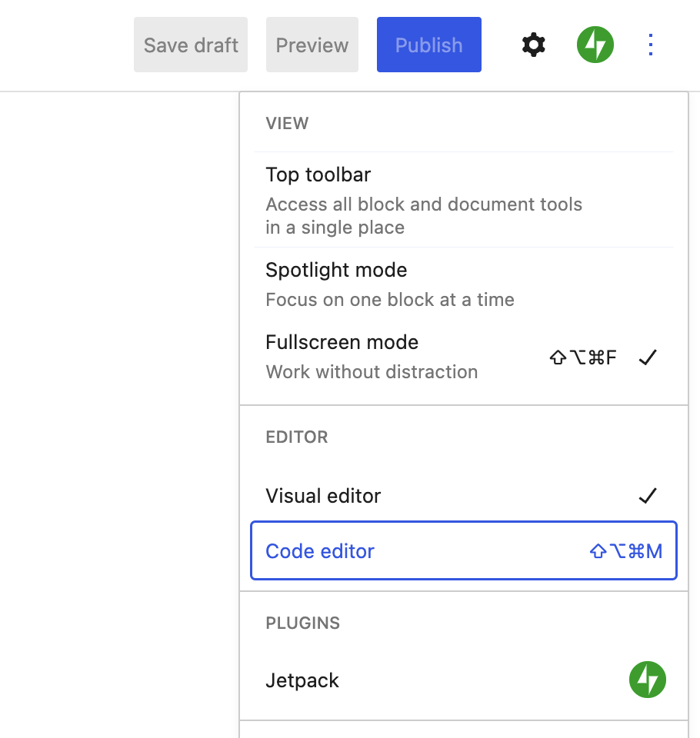
Task: Click the Jetpack plugin icon
Action: coord(647,680)
